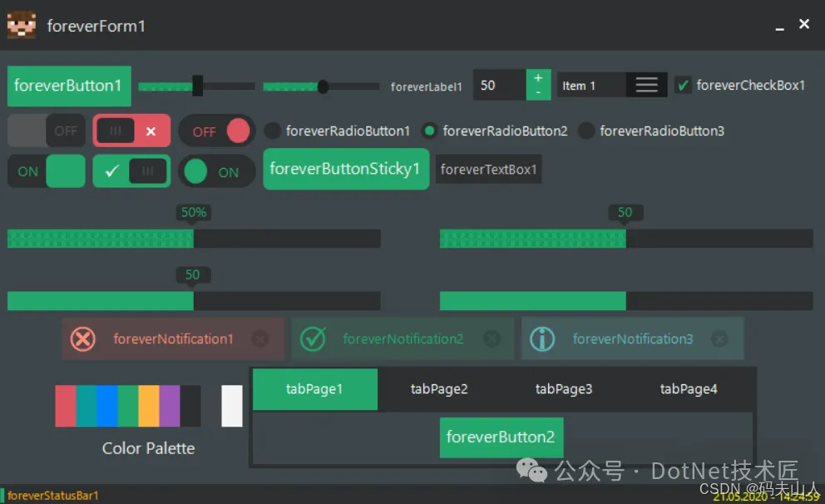
Task: Pick the green color swatch
Action: [128, 406]
